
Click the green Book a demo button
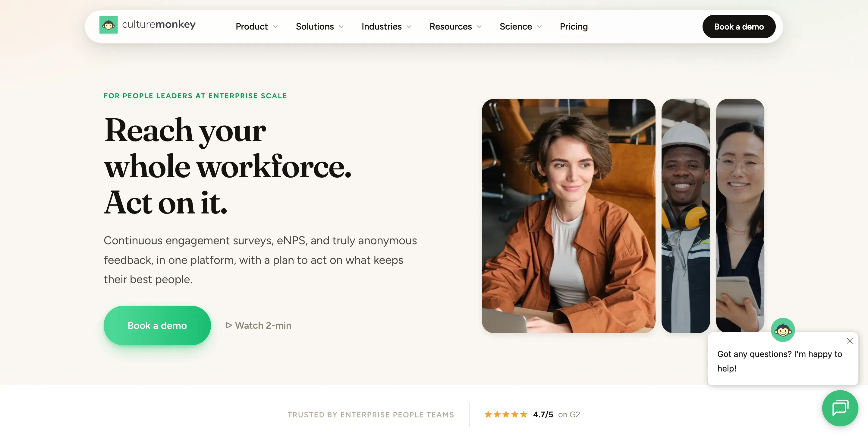(157, 325)
